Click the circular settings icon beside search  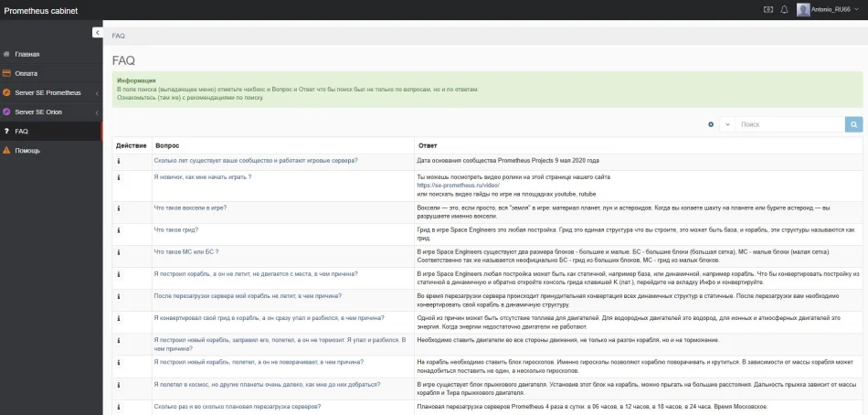click(x=711, y=124)
